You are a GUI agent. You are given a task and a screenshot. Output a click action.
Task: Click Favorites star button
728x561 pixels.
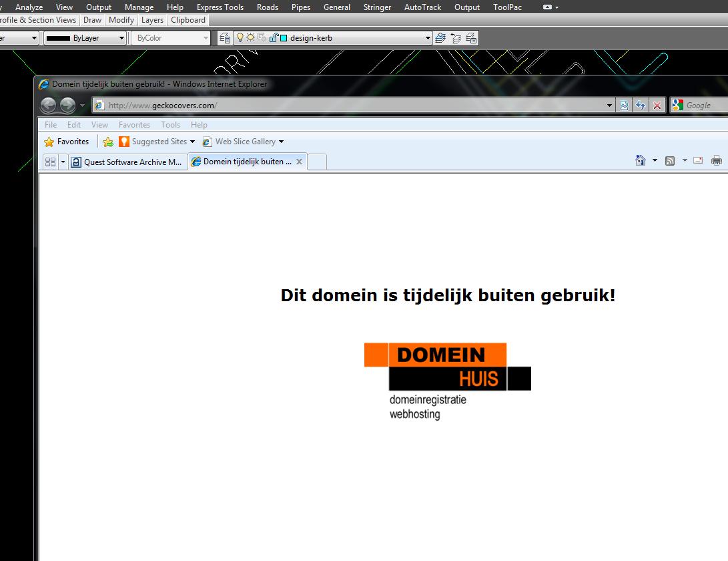[x=66, y=142]
